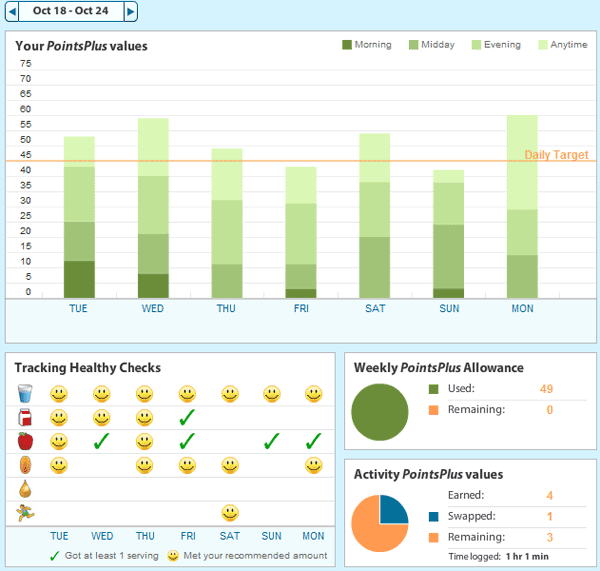The image size is (600, 571).
Task: Click the running figure activity icon
Action: pyautogui.click(x=25, y=513)
